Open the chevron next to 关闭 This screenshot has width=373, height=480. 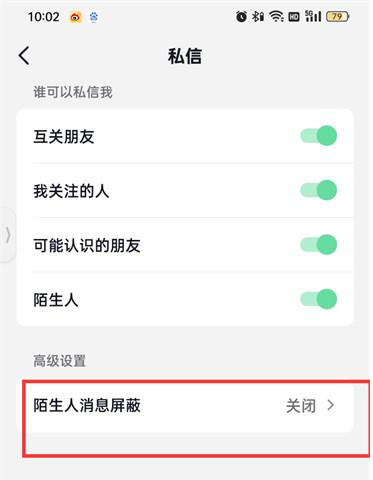[331, 405]
